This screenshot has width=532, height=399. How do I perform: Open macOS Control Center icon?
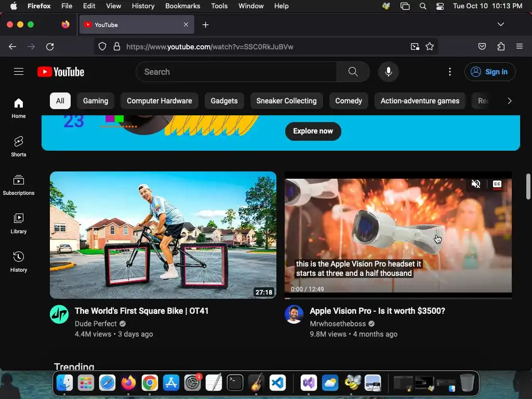tap(440, 6)
